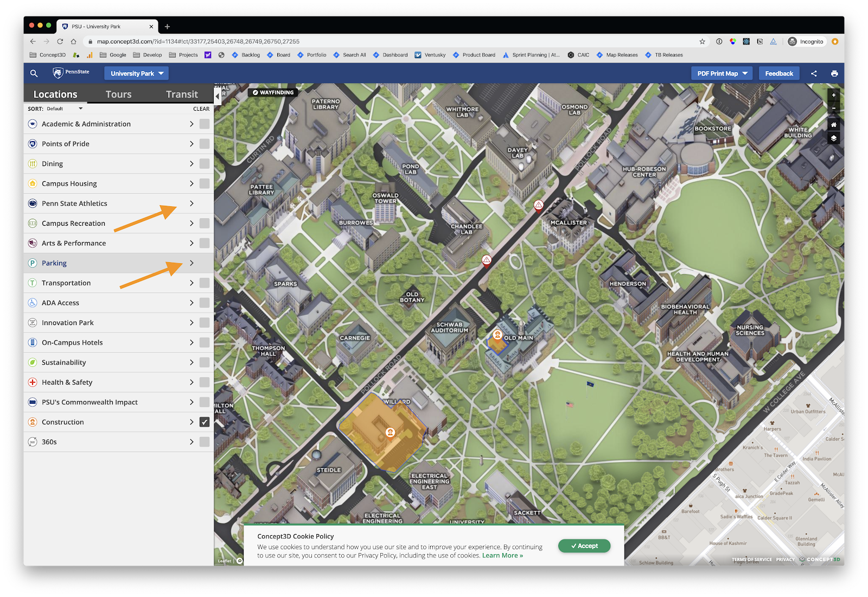The image size is (868, 597).
Task: Zoom in on the map
Action: coord(834,95)
